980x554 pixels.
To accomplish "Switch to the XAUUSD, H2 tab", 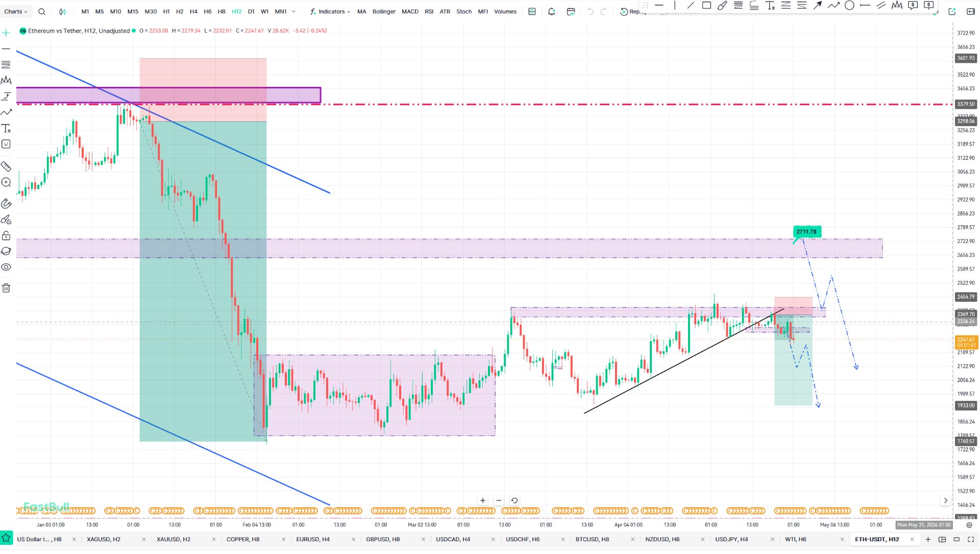I will click(x=173, y=539).
